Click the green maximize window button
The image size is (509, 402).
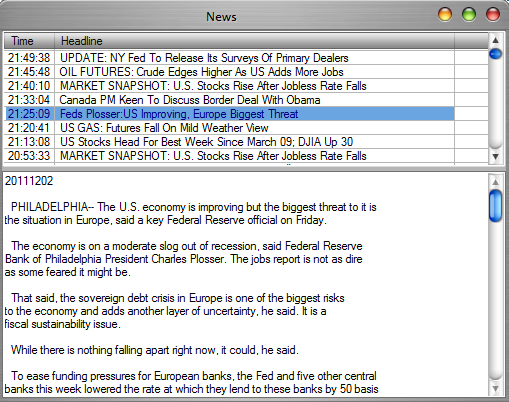tap(469, 15)
